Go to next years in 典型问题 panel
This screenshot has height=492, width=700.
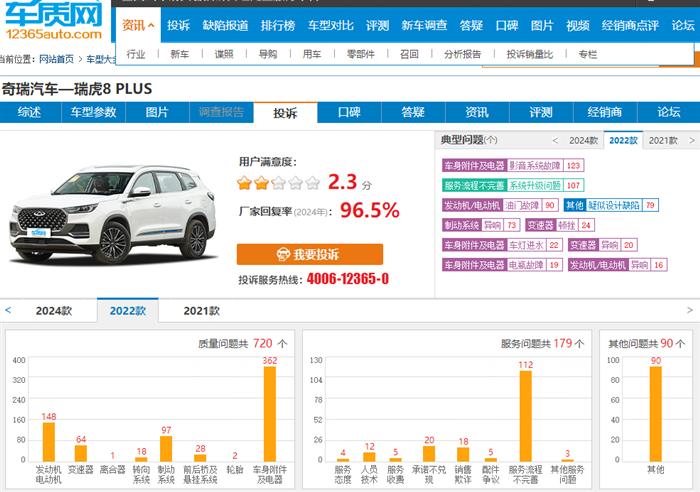692,141
